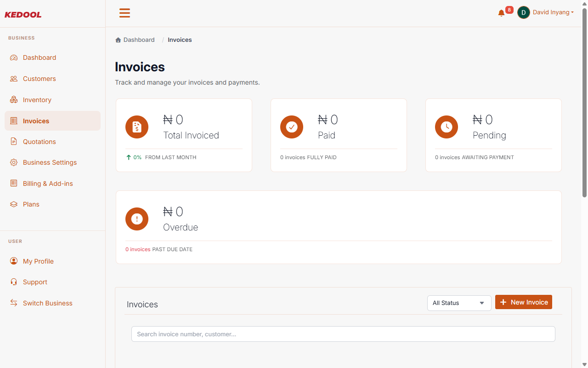Select Inventory from the sidebar

(x=53, y=100)
